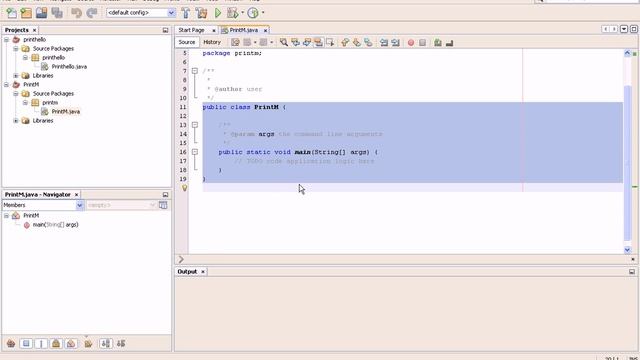Switch to the Start Page tab
Image resolution: width=640 pixels, height=360 pixels.
(191, 30)
